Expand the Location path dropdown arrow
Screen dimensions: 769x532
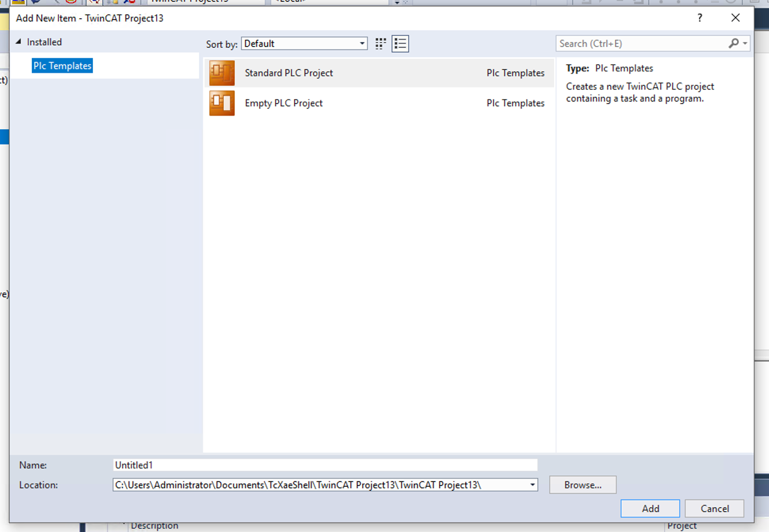[532, 485]
